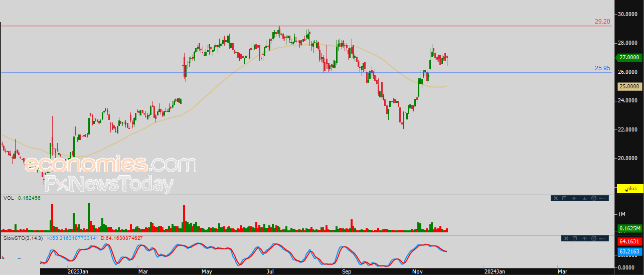Close the SlowSTO indicator panel

coord(566,238)
